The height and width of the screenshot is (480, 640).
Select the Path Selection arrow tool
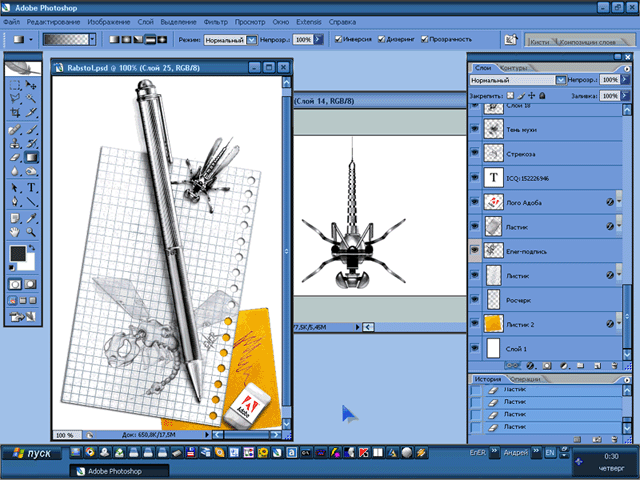(x=15, y=188)
